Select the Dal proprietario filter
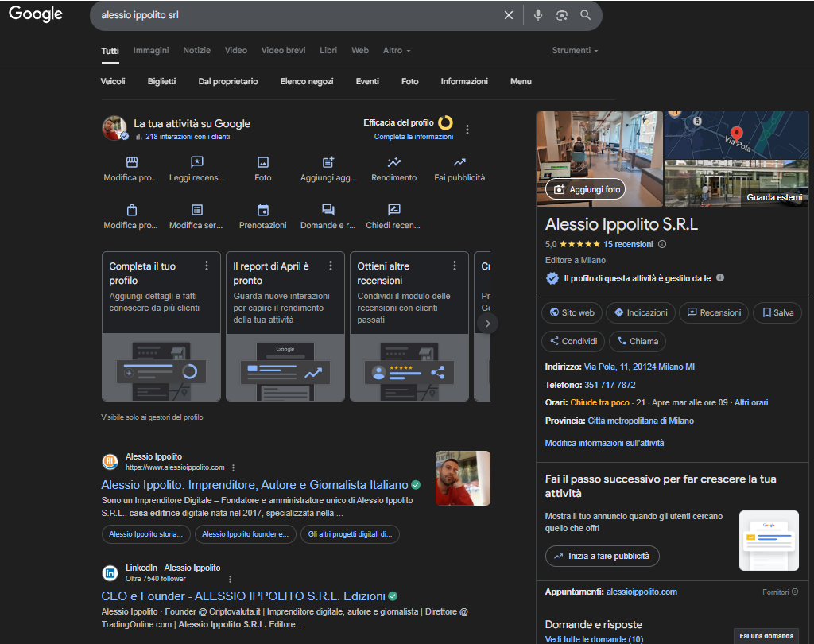This screenshot has height=644, width=814. click(228, 82)
